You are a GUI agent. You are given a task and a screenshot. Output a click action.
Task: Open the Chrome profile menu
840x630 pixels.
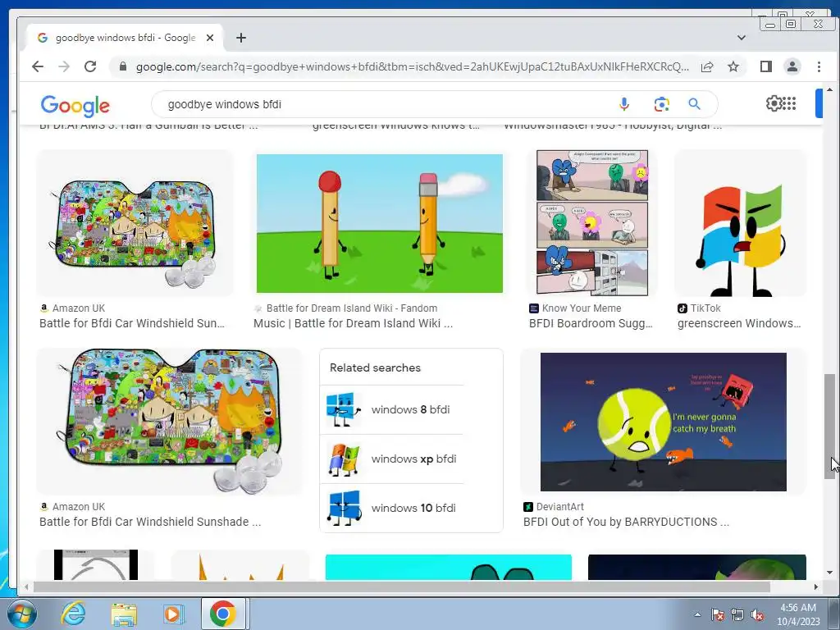tap(792, 66)
